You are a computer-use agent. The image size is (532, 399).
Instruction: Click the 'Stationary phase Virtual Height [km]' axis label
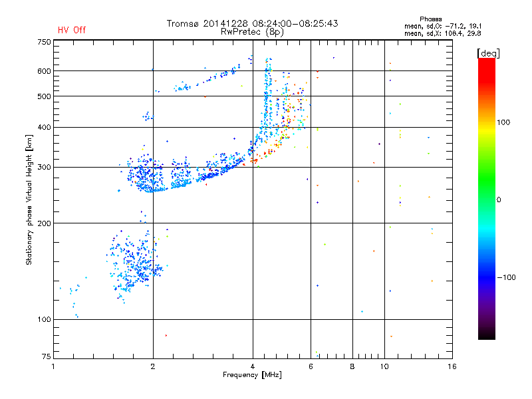[x=29, y=199]
